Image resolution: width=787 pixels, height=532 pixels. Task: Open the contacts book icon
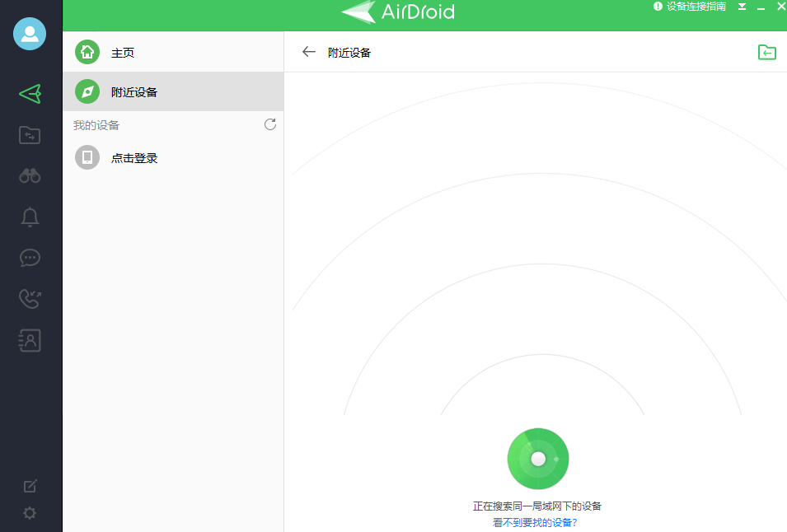coord(30,340)
